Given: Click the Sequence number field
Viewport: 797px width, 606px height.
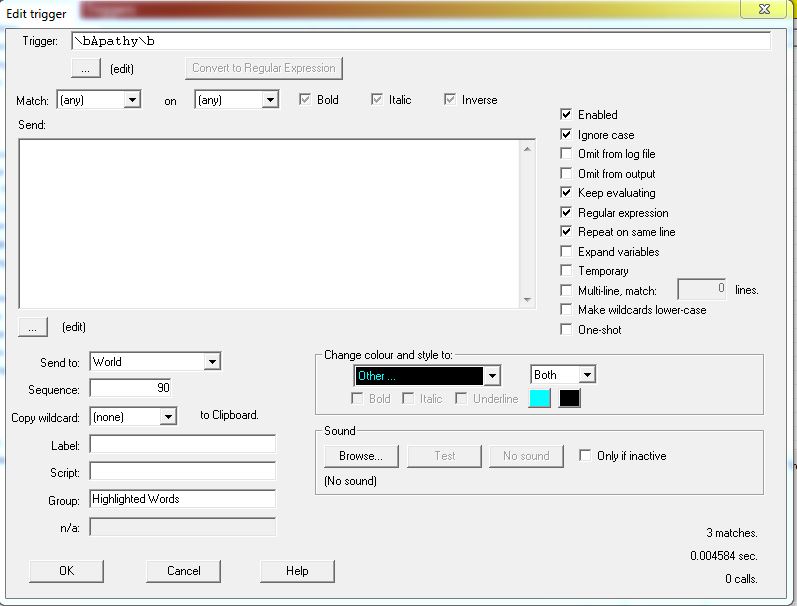Looking at the screenshot, I should (x=130, y=388).
